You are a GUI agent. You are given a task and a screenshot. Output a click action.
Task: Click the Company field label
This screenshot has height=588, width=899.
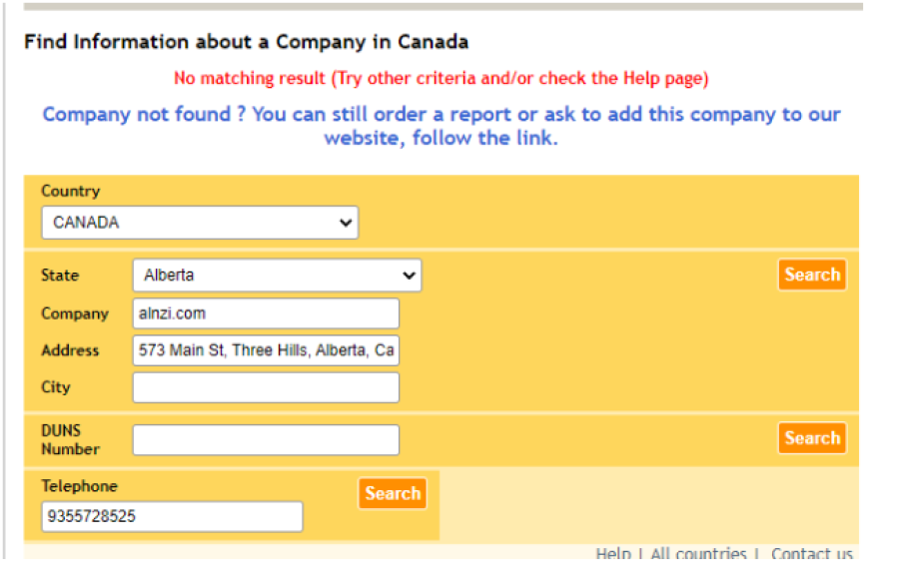point(75,313)
